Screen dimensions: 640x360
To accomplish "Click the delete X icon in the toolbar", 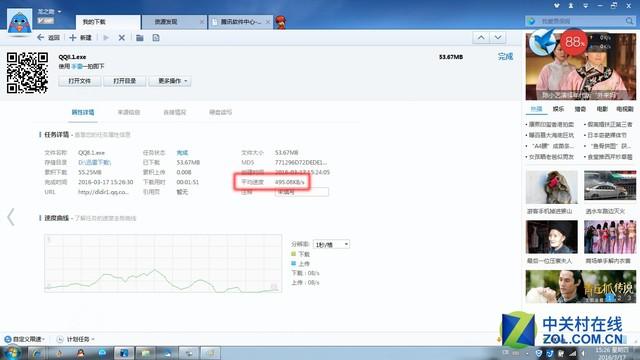I will pos(121,38).
